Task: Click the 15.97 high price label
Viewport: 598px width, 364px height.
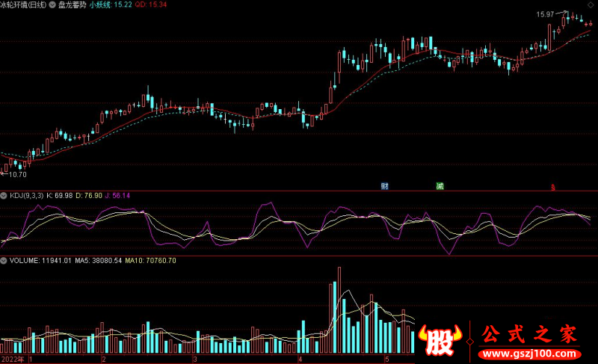Action: pos(545,14)
